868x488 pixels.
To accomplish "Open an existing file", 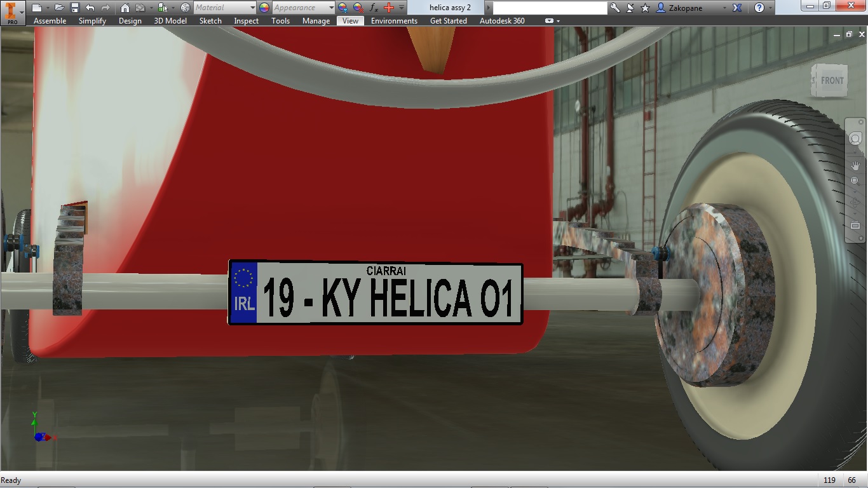I will tap(59, 8).
